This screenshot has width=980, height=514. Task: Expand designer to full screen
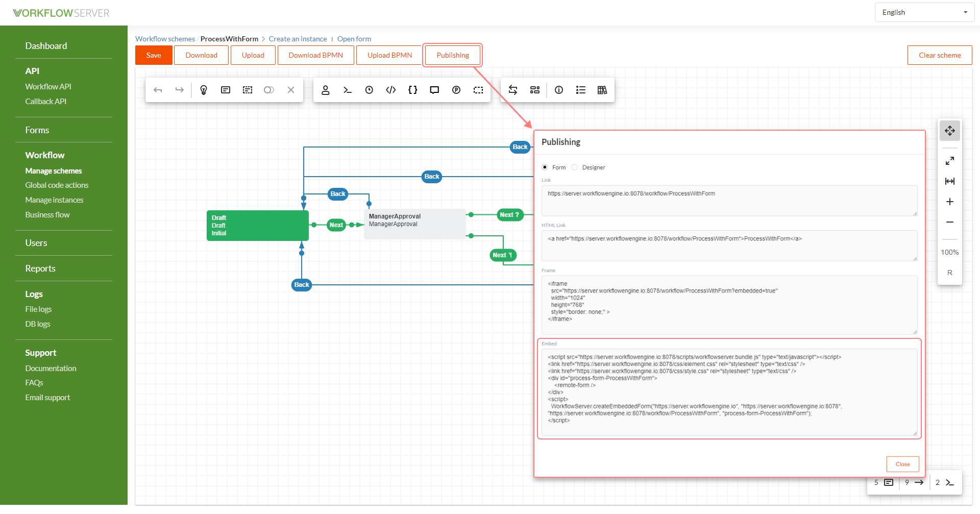(950, 161)
